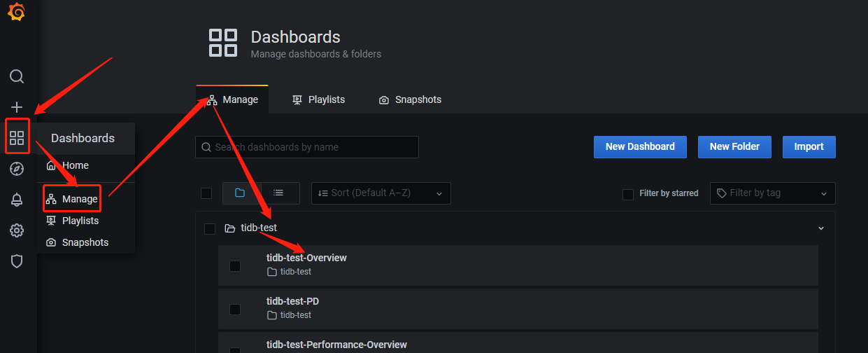Switch to the Playlists tab

(318, 99)
